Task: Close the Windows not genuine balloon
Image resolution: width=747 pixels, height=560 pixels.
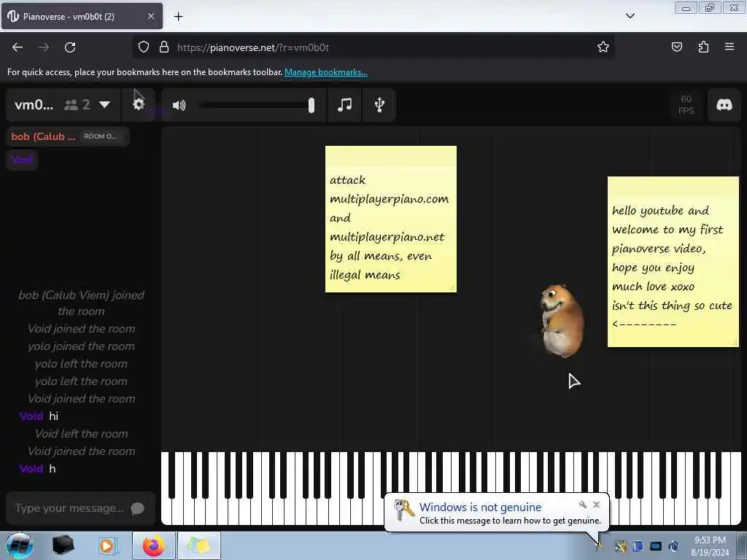Action: point(597,505)
